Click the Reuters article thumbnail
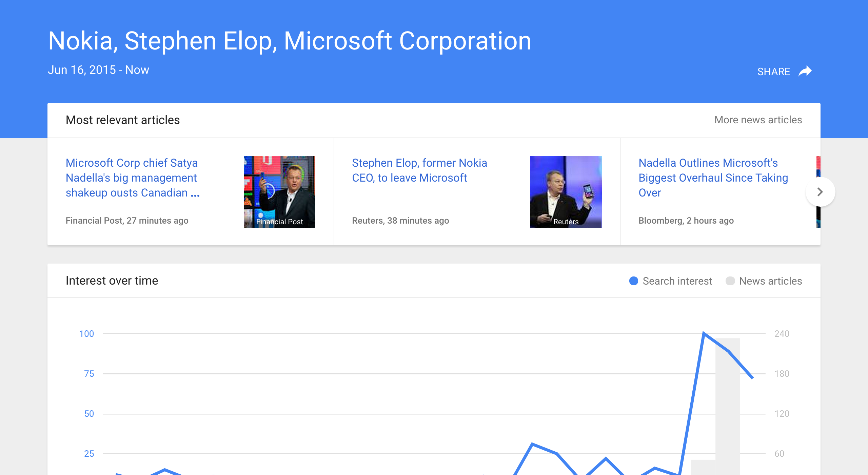Screen dimensions: 868x475 click(x=566, y=191)
